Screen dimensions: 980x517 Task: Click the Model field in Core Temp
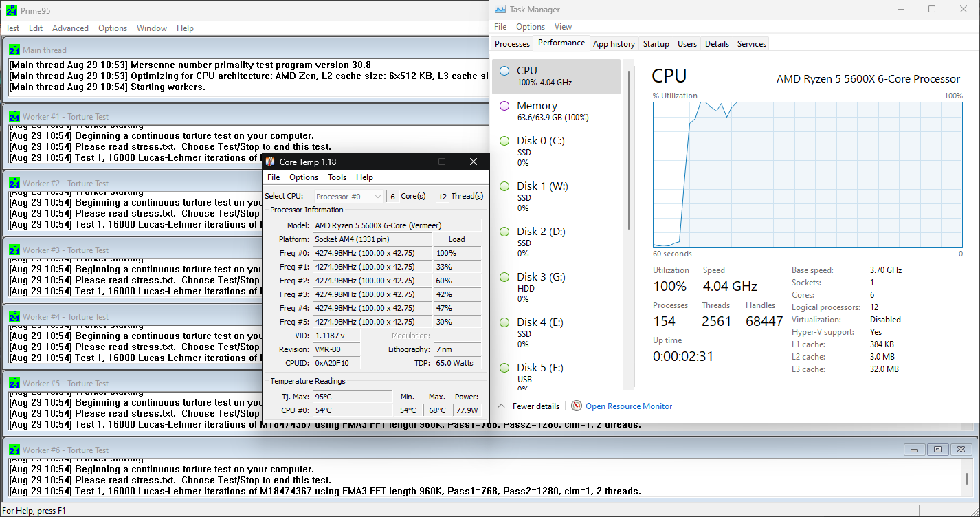point(397,225)
